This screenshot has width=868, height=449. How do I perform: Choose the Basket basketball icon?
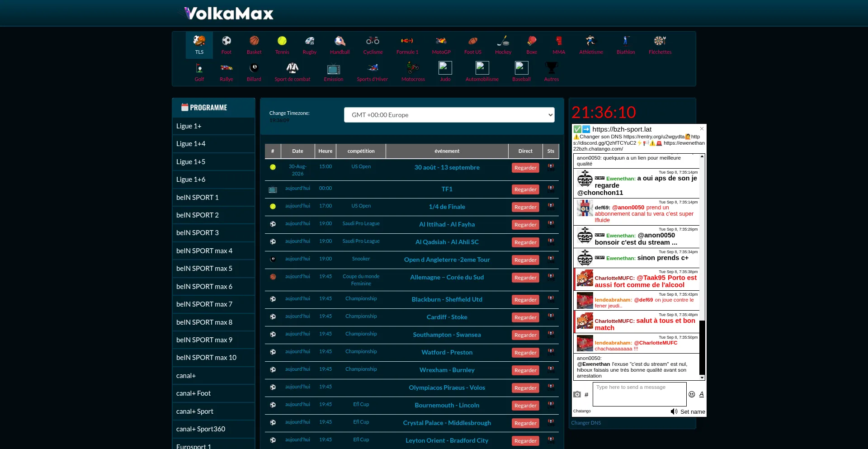(254, 41)
